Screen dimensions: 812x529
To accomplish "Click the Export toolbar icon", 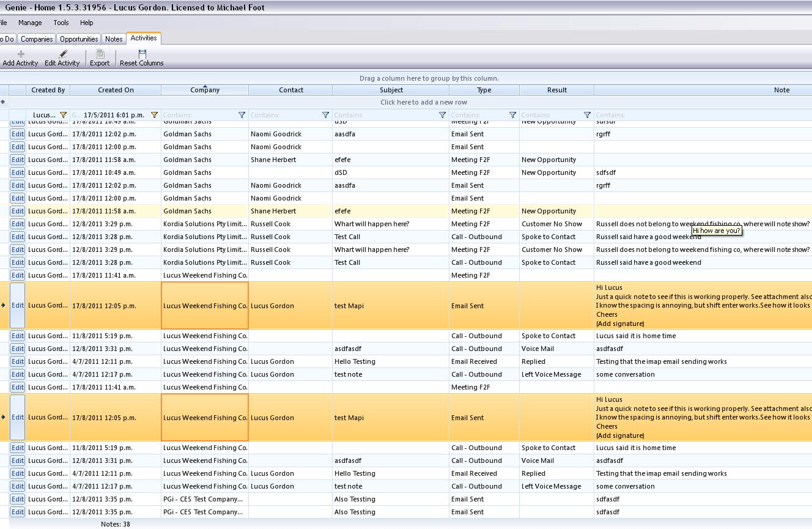I will pyautogui.click(x=100, y=54).
